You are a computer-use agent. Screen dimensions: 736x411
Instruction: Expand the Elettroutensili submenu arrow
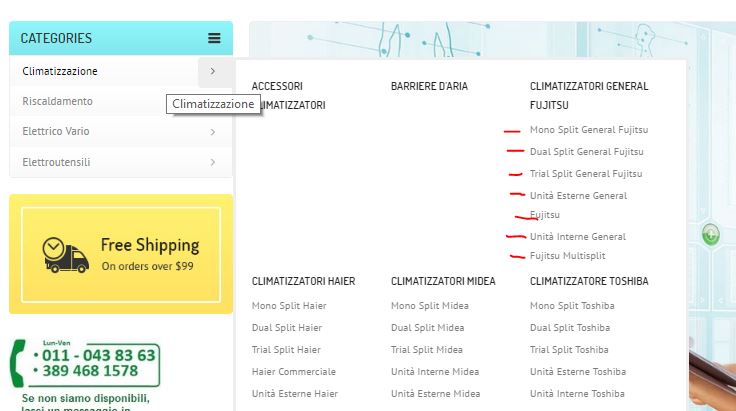213,162
